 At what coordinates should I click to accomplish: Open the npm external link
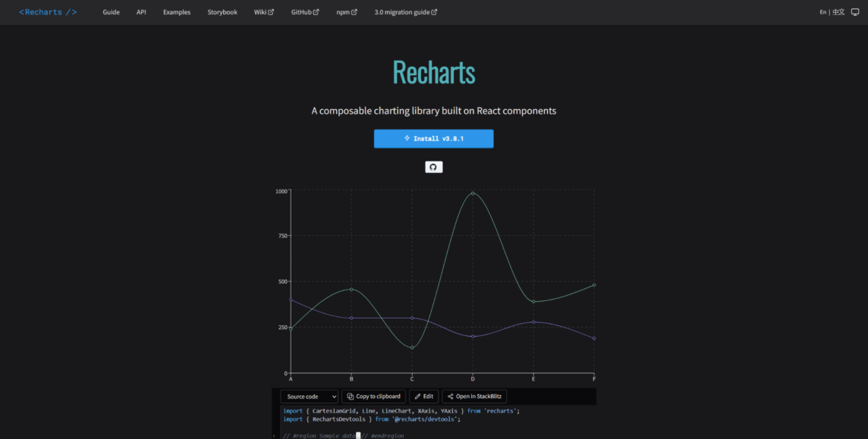(x=347, y=12)
